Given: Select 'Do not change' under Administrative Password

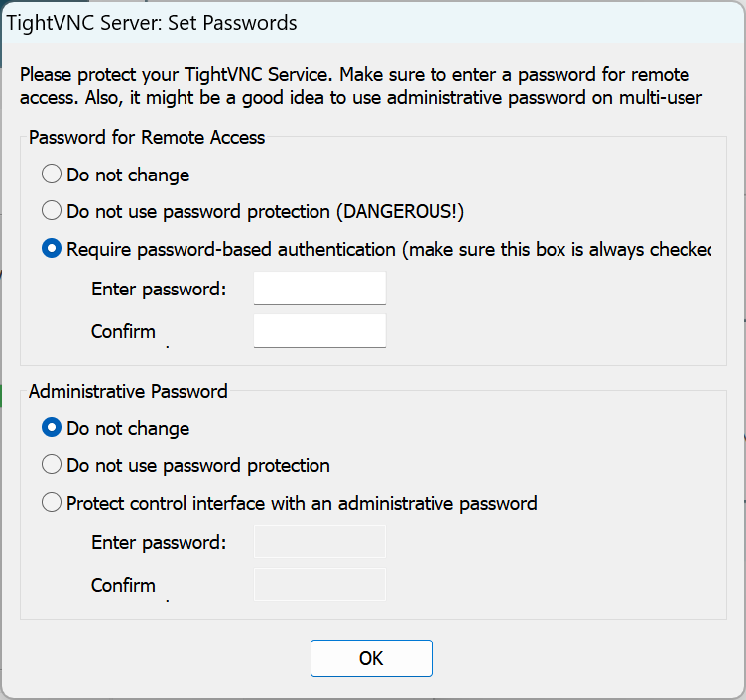Looking at the screenshot, I should coord(52,428).
